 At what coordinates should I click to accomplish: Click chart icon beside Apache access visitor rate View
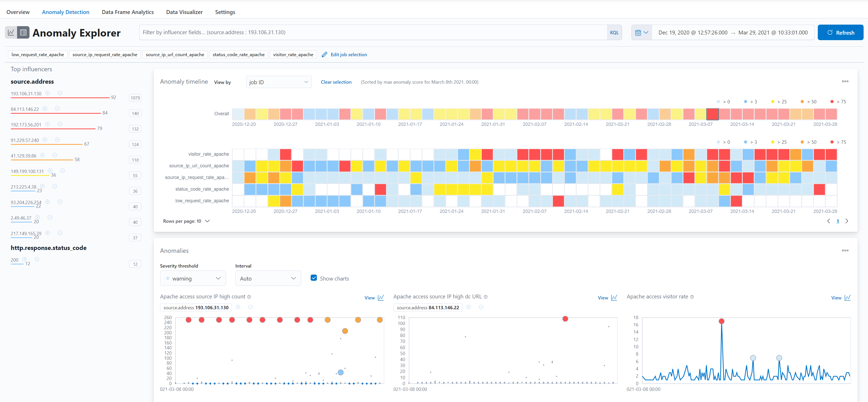tap(848, 297)
